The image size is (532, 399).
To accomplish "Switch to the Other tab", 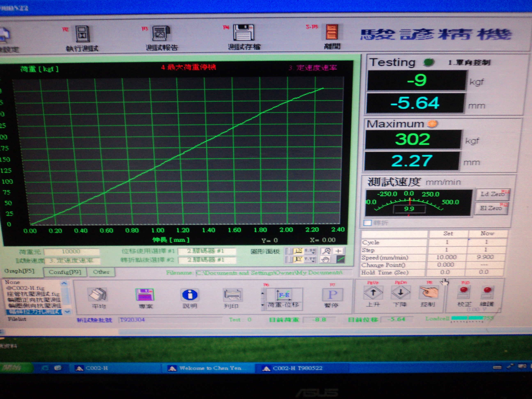I will coord(101,272).
